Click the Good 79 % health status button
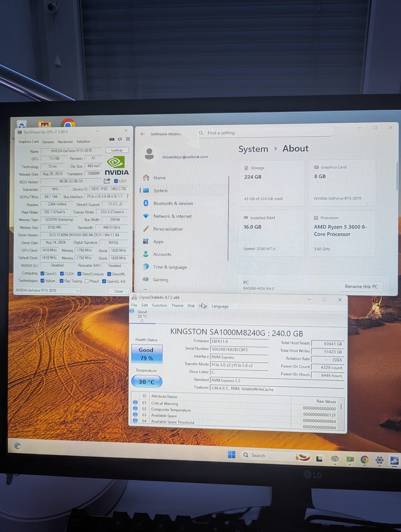The height and width of the screenshot is (532, 401). [147, 354]
